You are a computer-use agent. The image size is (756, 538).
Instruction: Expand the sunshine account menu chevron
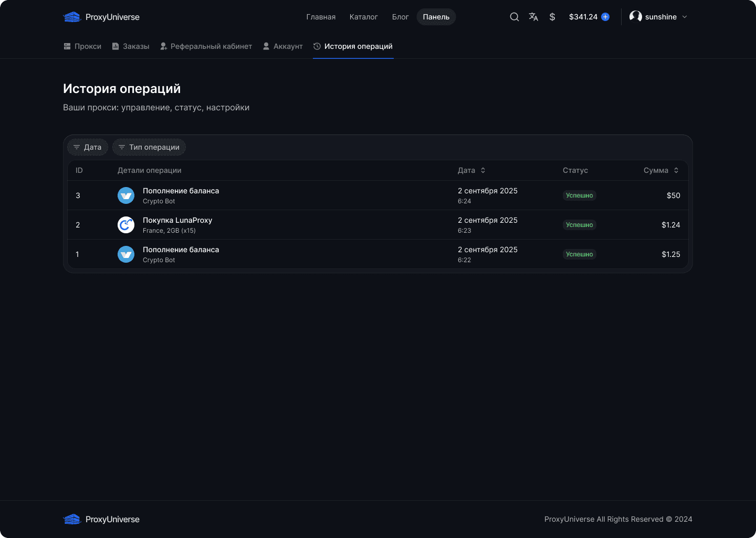685,17
